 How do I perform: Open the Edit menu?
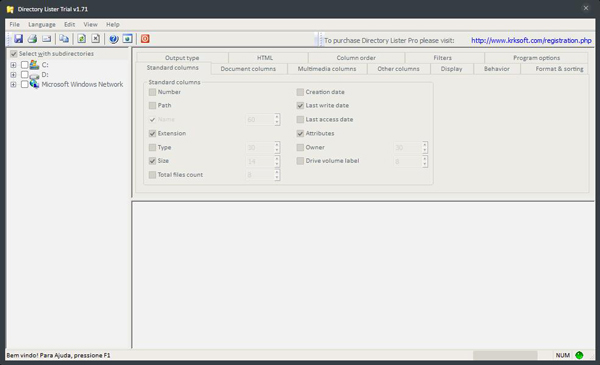[x=69, y=24]
